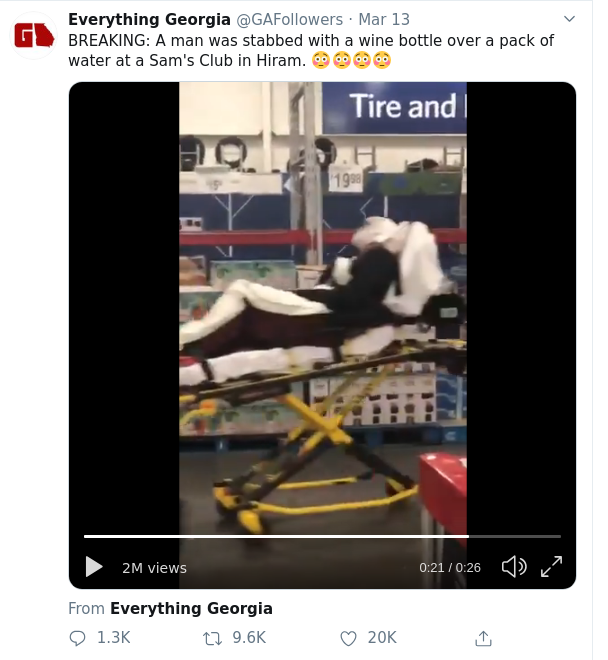Open the Everything Georgia profile name
608x660 pixels.
click(x=149, y=19)
